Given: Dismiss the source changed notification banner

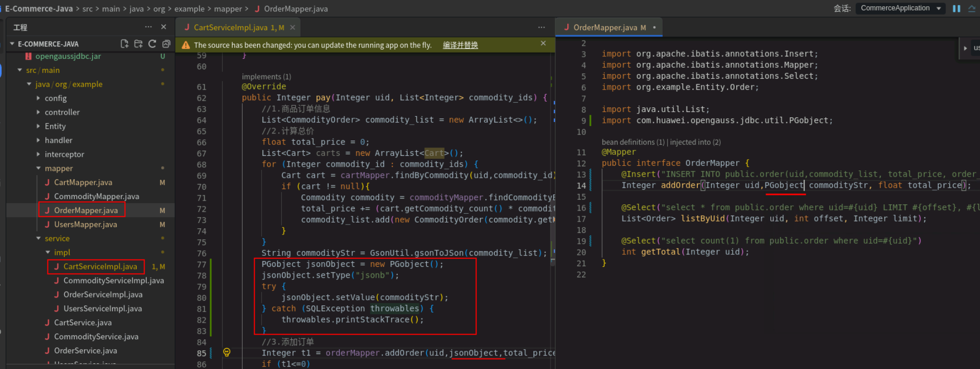Looking at the screenshot, I should [x=543, y=43].
